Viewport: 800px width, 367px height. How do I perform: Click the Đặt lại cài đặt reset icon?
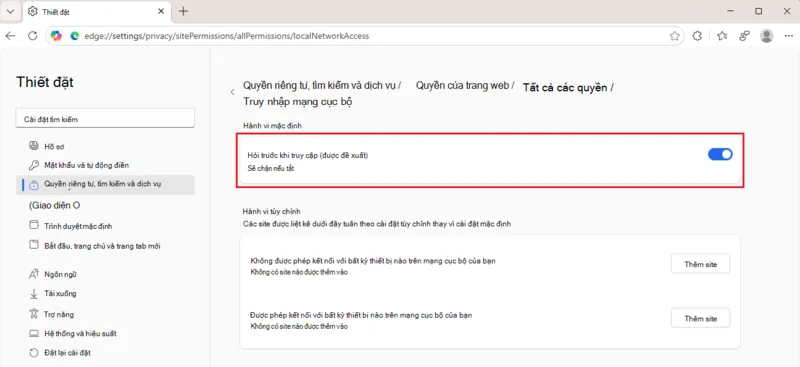[x=34, y=353]
